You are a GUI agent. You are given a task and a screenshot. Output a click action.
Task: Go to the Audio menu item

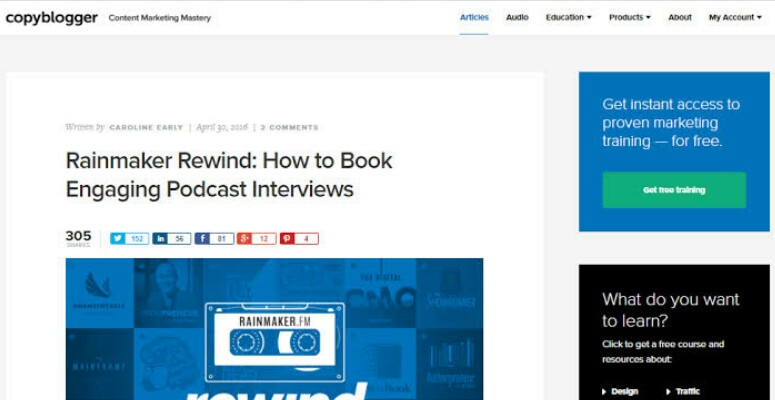(x=517, y=17)
